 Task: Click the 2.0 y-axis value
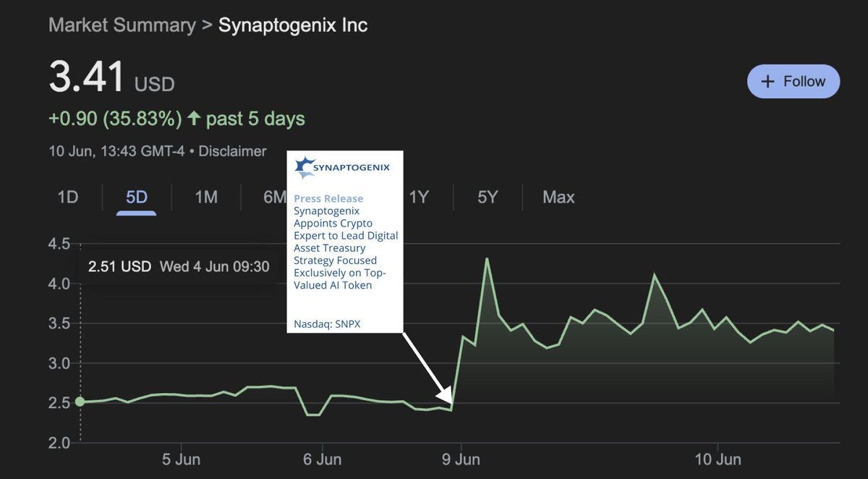59,442
